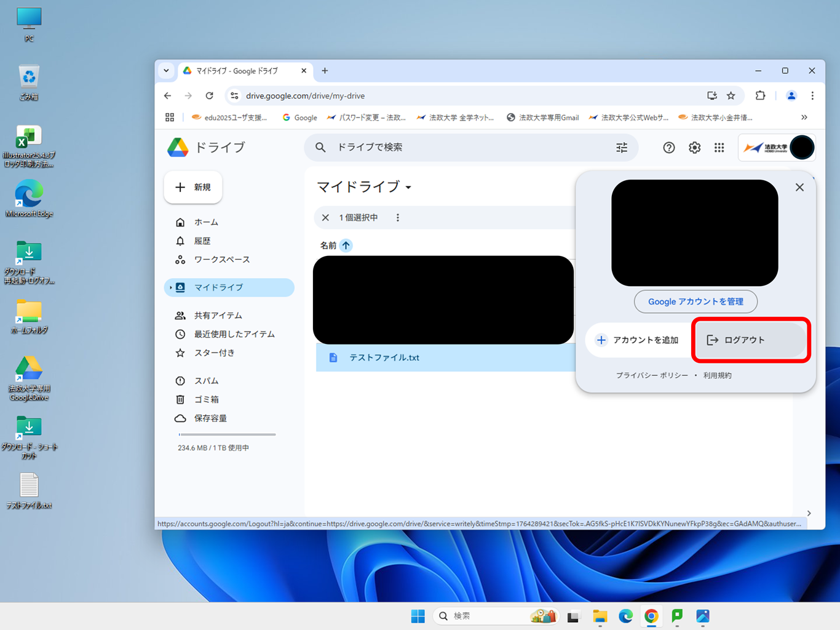840x630 pixels.
Task: Open the trash (ゴミ箱) in sidebar
Action: 206,399
